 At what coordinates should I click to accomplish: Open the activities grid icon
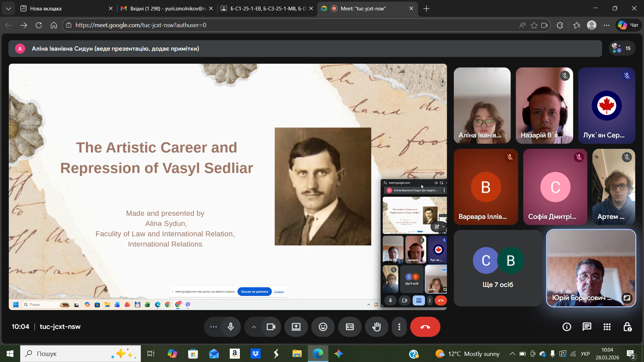tap(607, 327)
